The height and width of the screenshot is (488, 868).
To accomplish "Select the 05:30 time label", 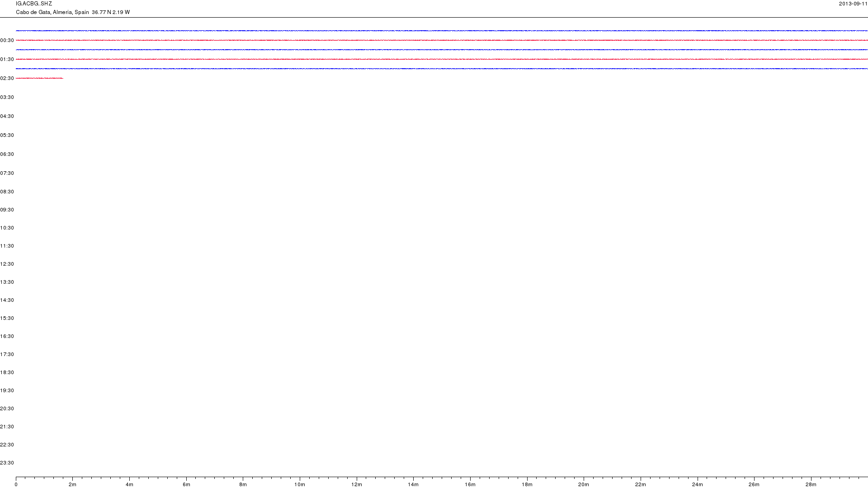I will [x=7, y=136].
